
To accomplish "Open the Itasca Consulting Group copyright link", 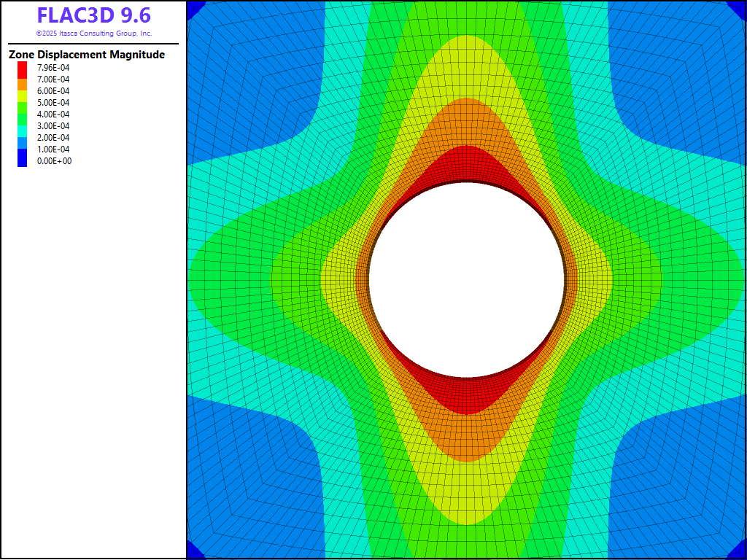I will (x=93, y=34).
